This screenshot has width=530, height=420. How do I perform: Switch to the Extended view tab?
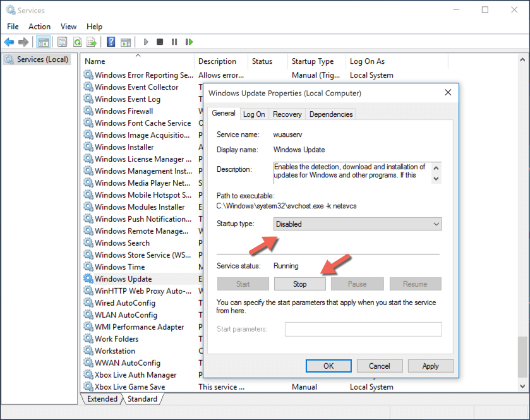pyautogui.click(x=102, y=399)
